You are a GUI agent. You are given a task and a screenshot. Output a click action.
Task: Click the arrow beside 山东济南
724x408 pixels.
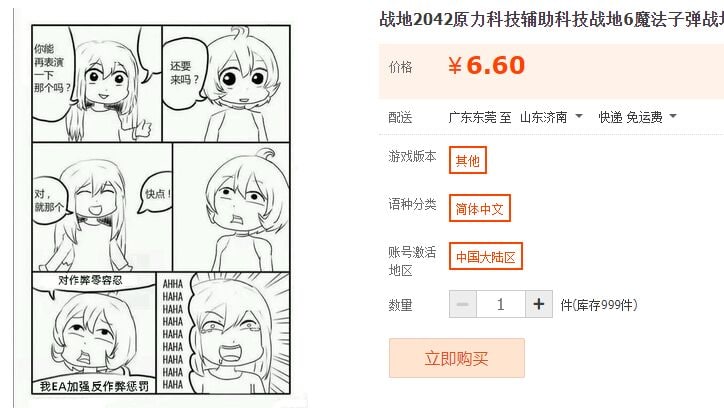[579, 116]
